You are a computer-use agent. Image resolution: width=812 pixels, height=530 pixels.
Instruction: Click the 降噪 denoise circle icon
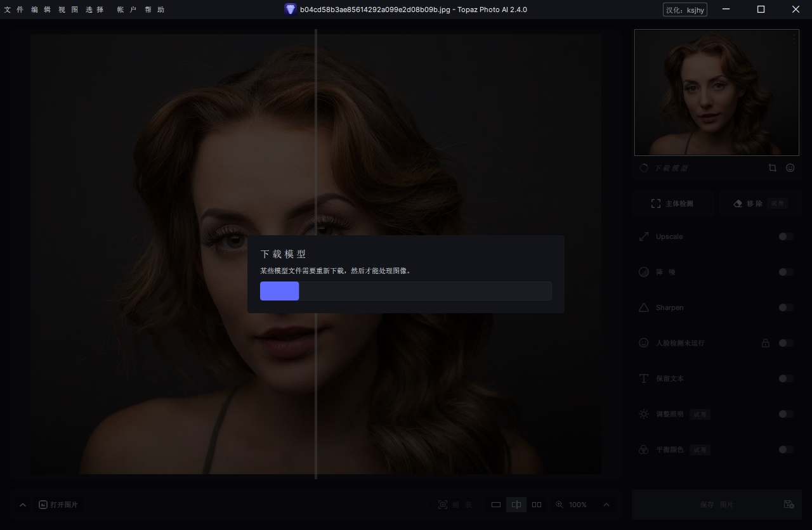[644, 272]
